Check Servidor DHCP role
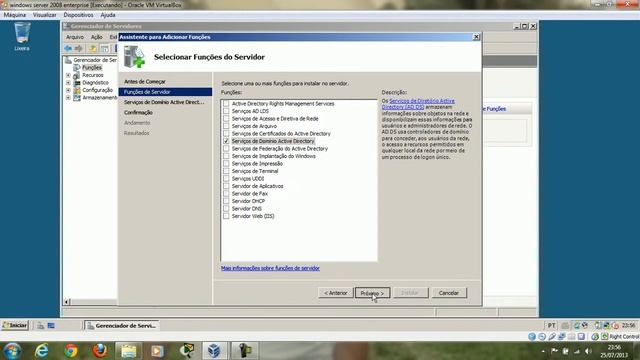Screen dimensions: 640x360 (226, 201)
